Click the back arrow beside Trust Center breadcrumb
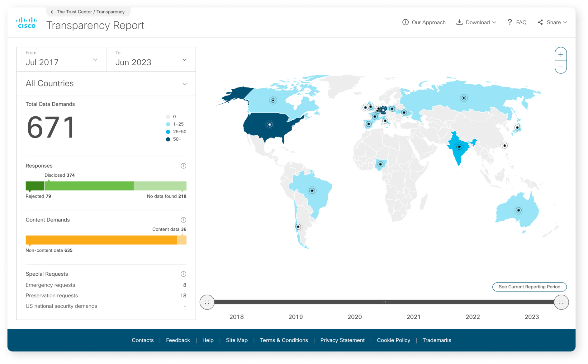Image resolution: width=588 pixels, height=364 pixels. [51, 12]
